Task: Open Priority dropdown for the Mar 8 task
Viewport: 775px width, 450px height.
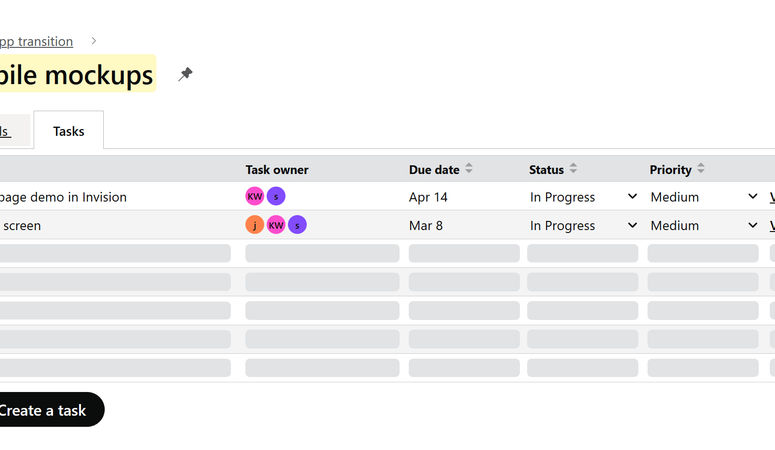Action: (x=704, y=225)
